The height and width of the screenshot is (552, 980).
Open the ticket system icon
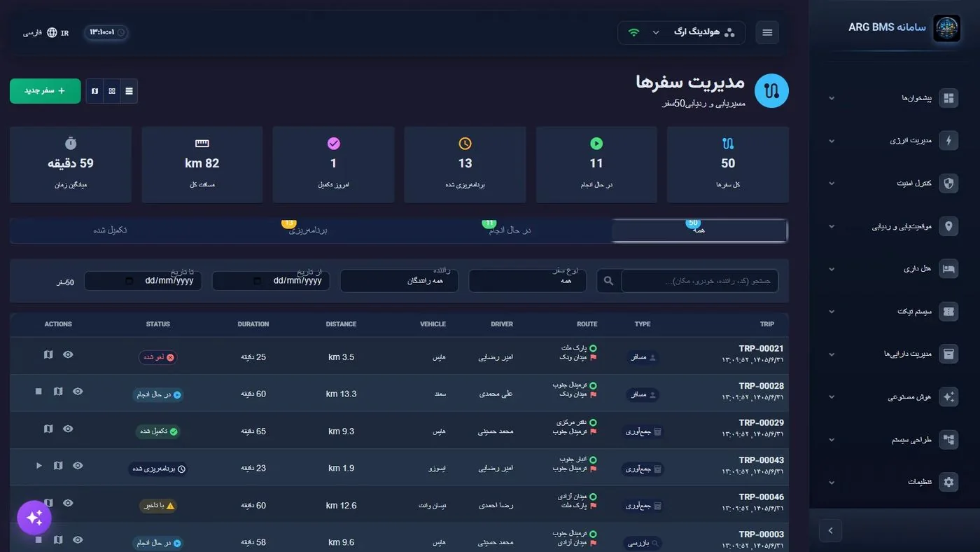[x=948, y=311]
